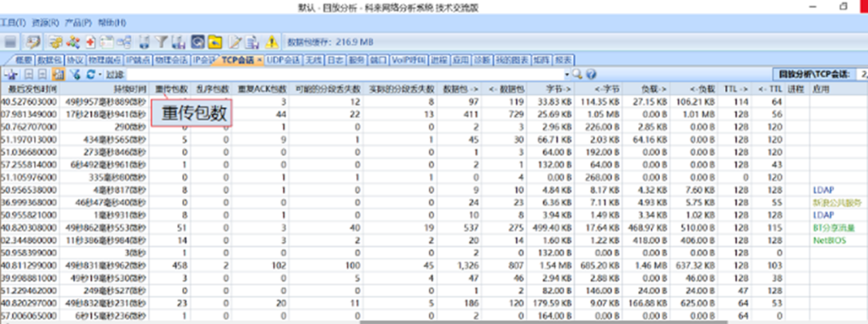Click the blue refresh arrows in session toolbar

click(x=91, y=74)
